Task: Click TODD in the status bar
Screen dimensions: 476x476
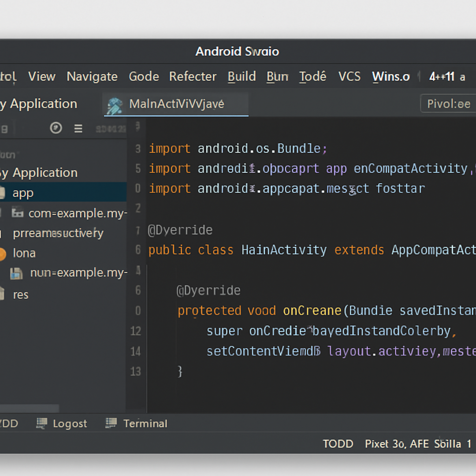Action: pyautogui.click(x=338, y=444)
